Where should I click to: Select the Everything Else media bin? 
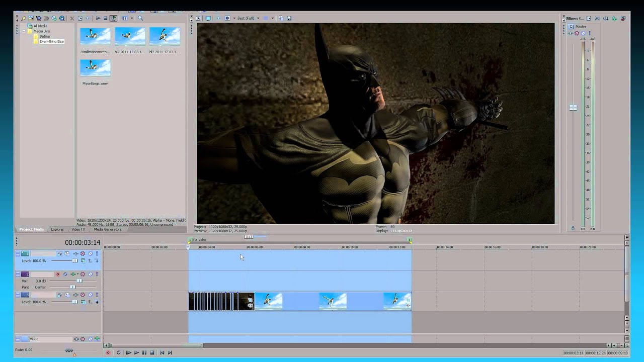(51, 41)
